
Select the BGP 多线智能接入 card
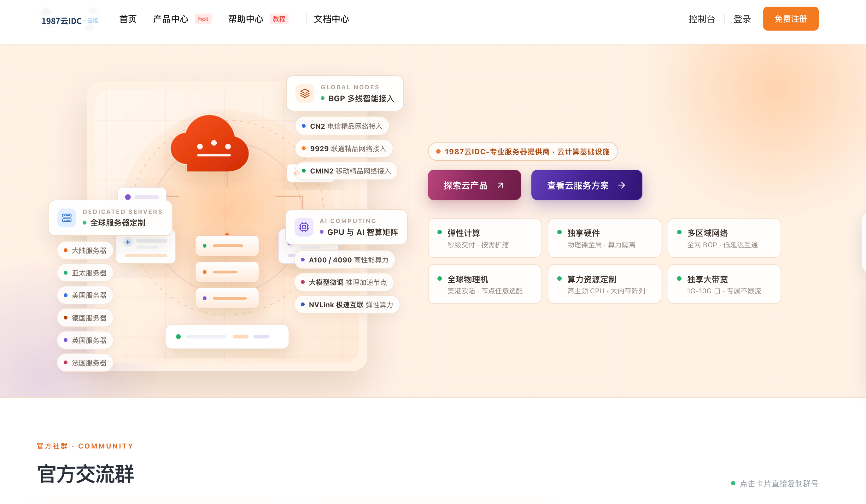pyautogui.click(x=345, y=93)
